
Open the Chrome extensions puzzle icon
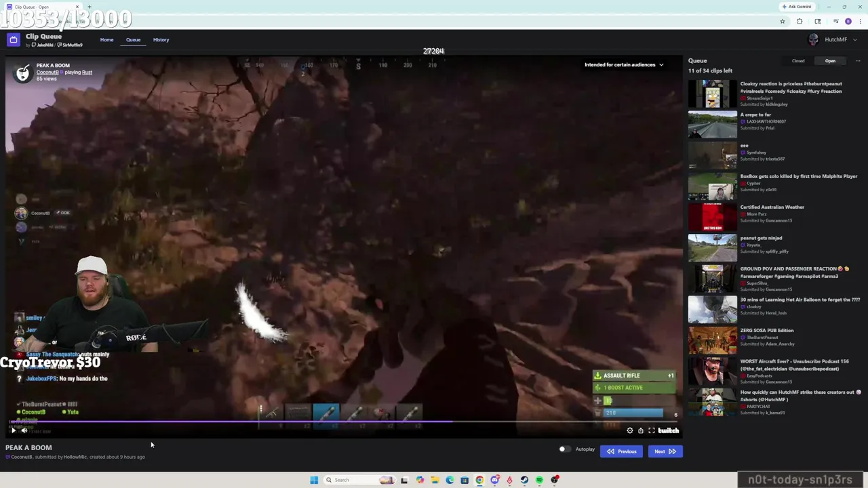(x=800, y=21)
